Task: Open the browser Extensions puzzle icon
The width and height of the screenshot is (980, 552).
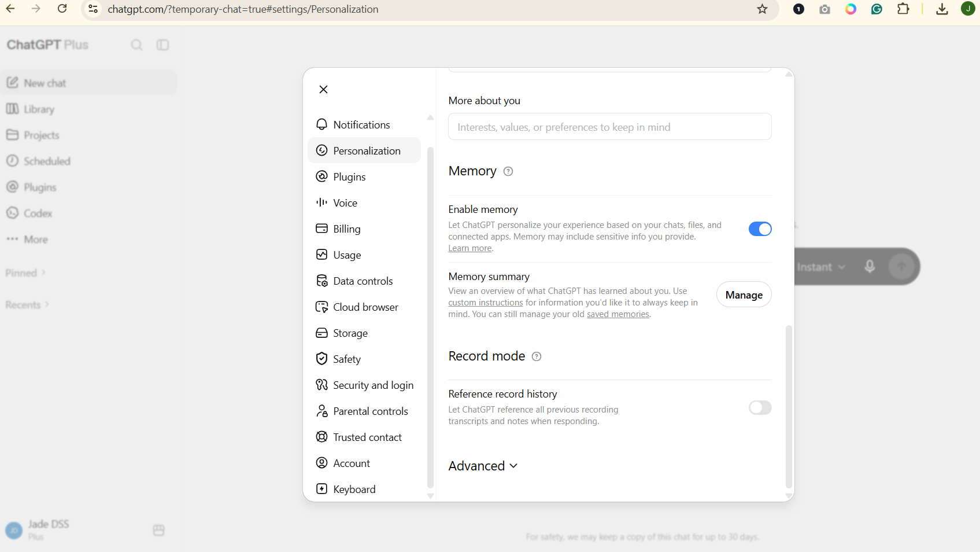Action: click(x=903, y=9)
